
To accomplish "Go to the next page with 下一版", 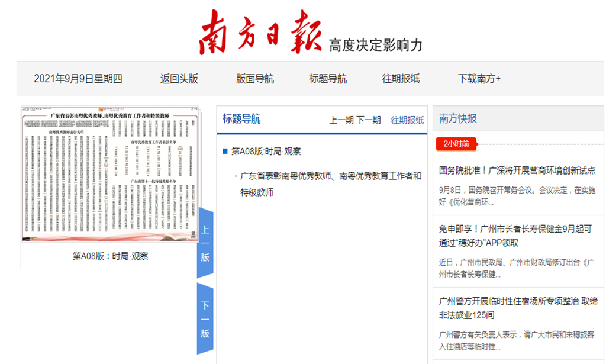I will (x=205, y=319).
